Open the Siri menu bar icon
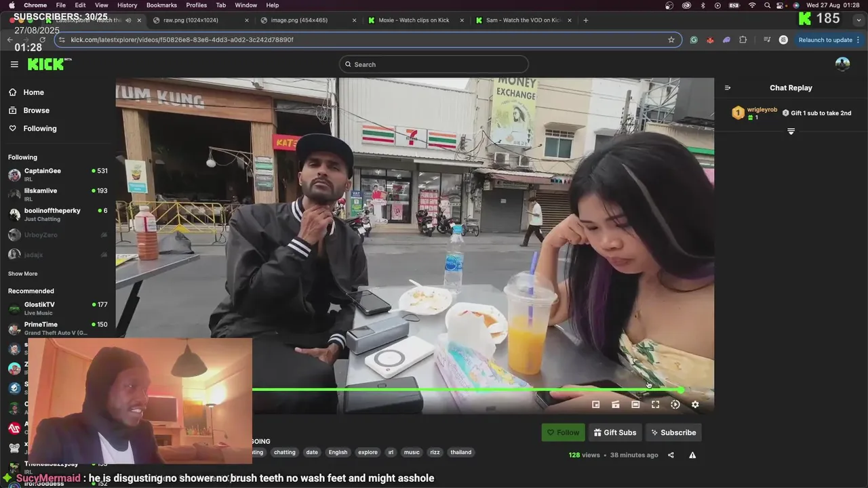Screen dimensions: 868x488 tap(796, 5)
